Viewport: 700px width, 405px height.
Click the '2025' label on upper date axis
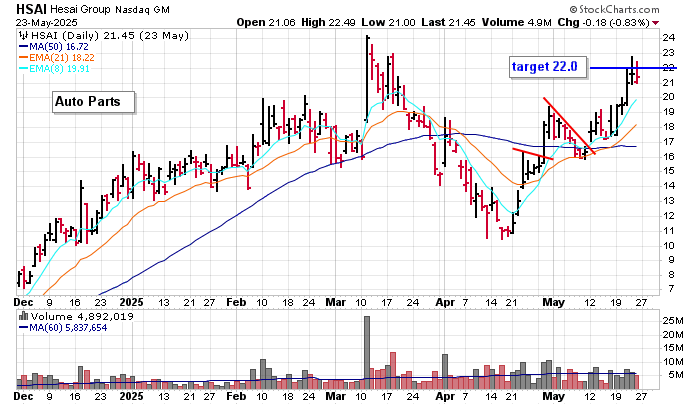(132, 302)
